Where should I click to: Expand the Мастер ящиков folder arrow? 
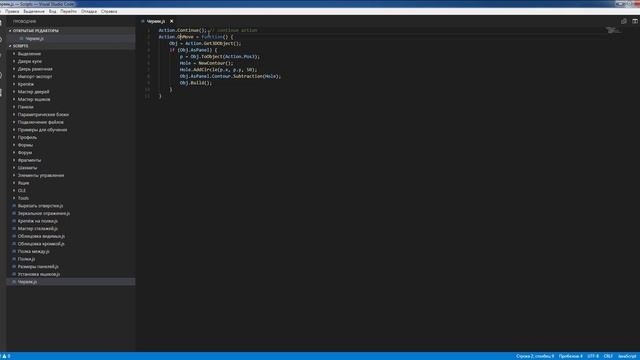[x=14, y=99]
